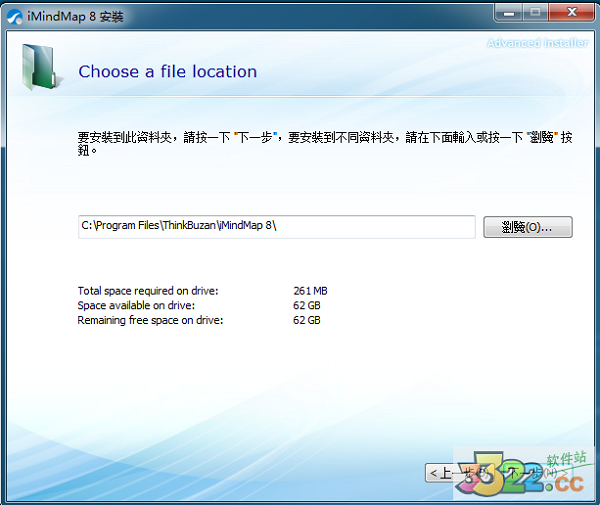
Task: Click the Browse (瀏覽) button
Action: (528, 227)
